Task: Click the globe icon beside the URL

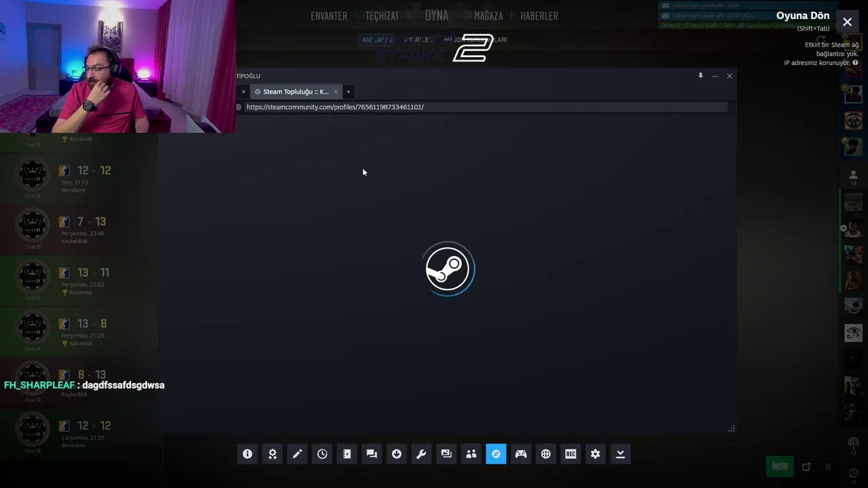Action: coord(239,107)
